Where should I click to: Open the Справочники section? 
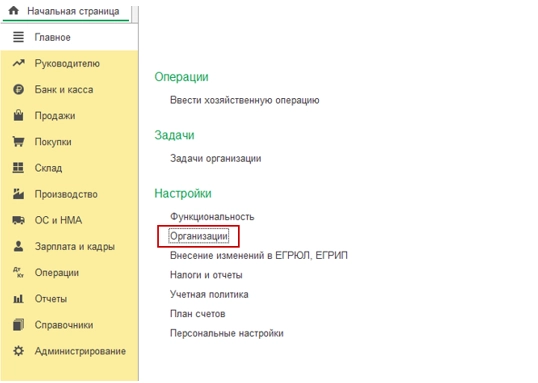(x=64, y=325)
